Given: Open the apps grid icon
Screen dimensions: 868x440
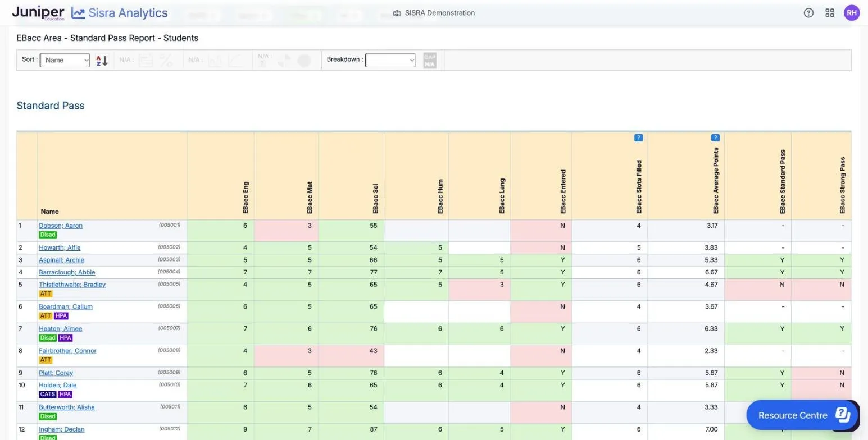Looking at the screenshot, I should pos(829,13).
